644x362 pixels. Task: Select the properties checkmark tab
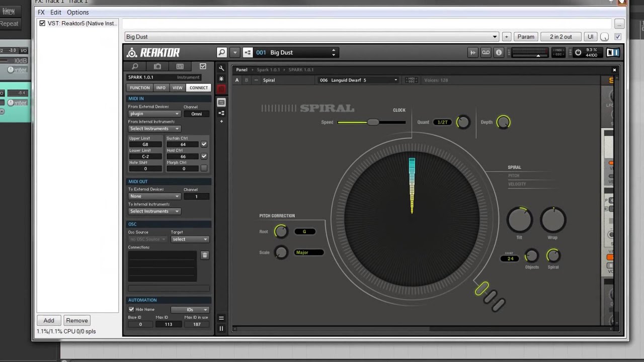(203, 66)
